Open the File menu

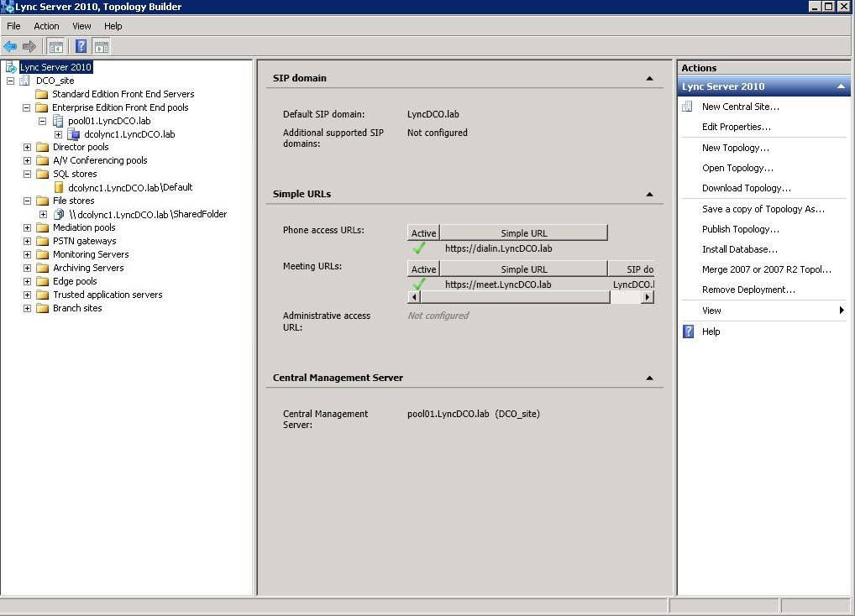(13, 26)
